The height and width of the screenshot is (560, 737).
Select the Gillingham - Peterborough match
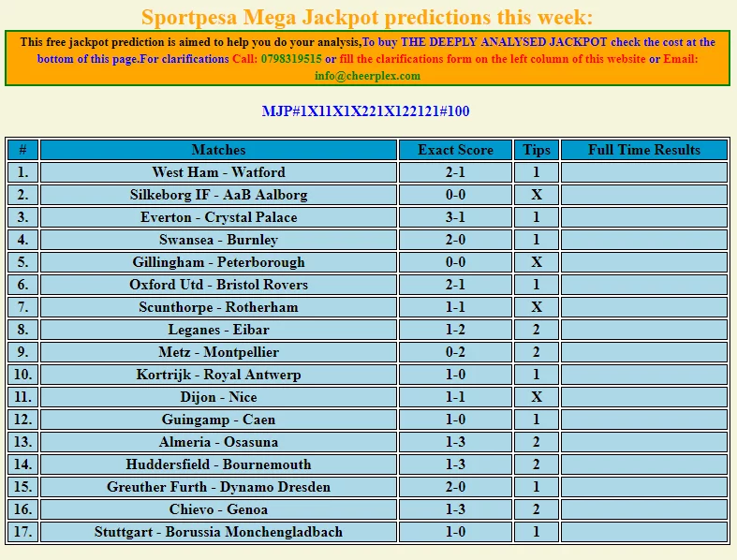[218, 262]
